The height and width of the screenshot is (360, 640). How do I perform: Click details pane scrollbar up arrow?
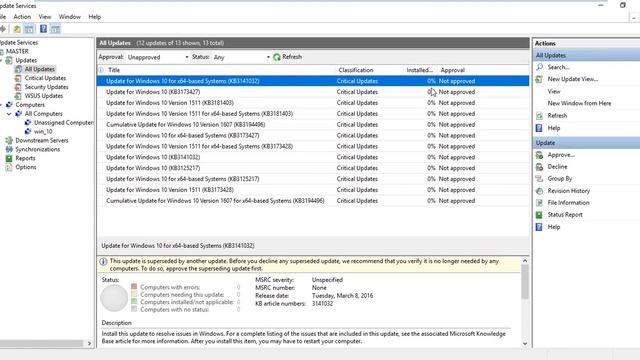point(525,260)
